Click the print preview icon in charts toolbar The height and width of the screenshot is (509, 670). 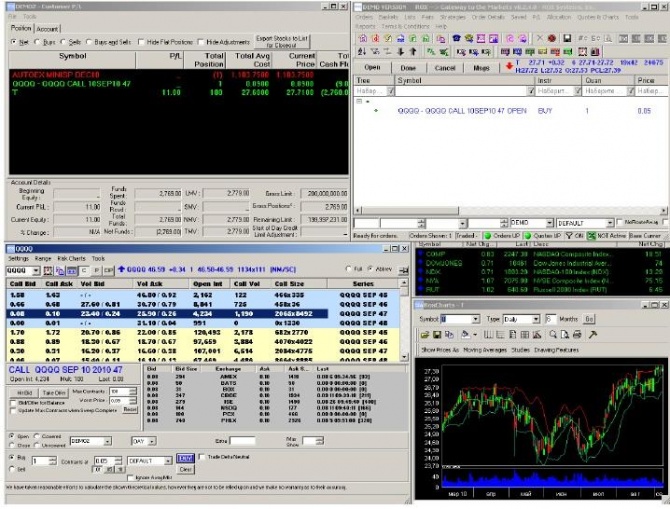[565, 335]
